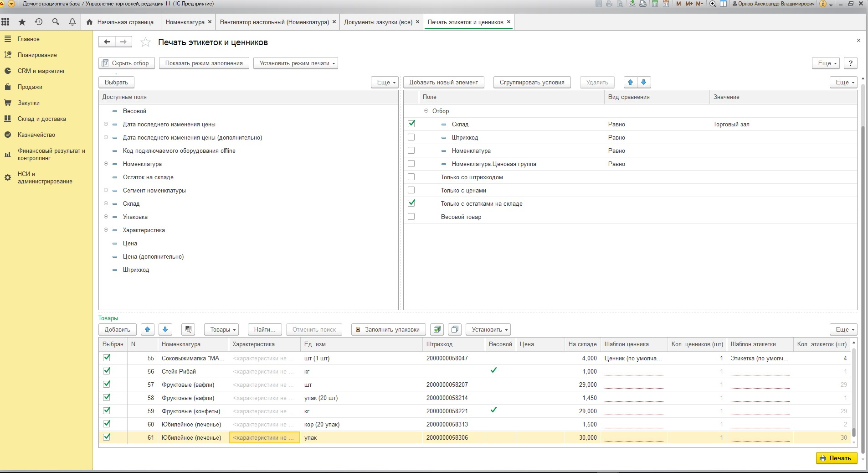The image size is (868, 473).
Task: Open Продажи section in sidebar
Action: click(x=30, y=87)
